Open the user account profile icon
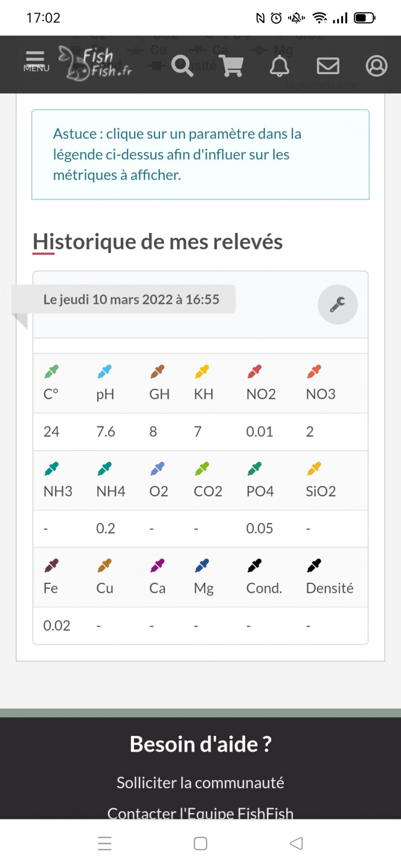 (x=376, y=66)
